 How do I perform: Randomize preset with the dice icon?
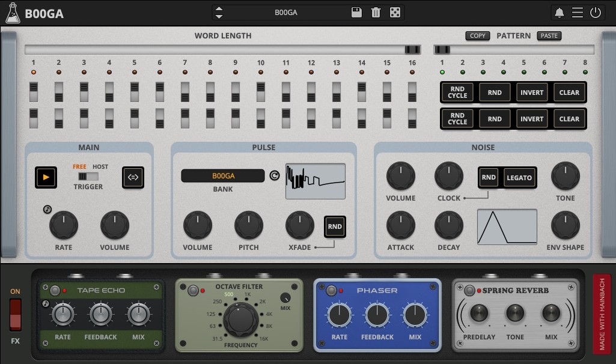tap(395, 13)
